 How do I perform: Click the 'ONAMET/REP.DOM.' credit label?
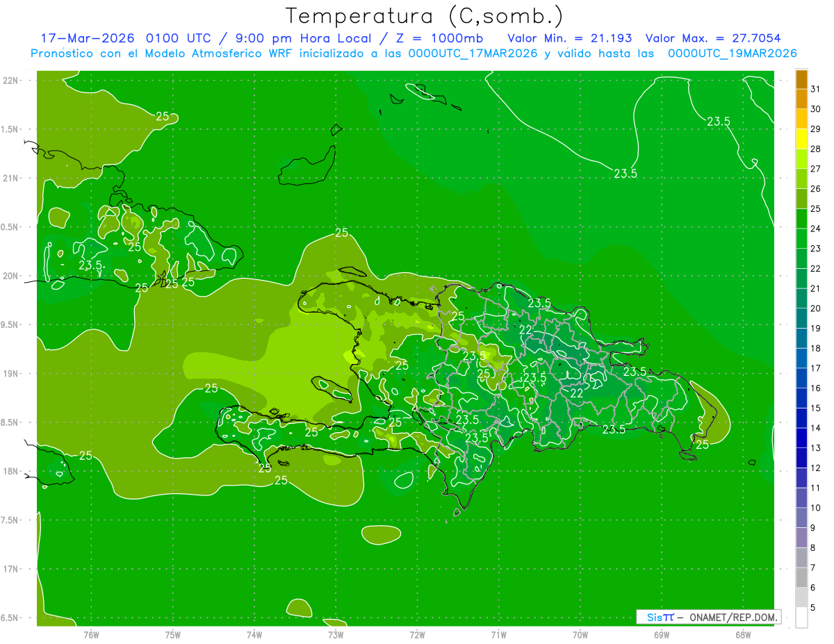tap(734, 617)
